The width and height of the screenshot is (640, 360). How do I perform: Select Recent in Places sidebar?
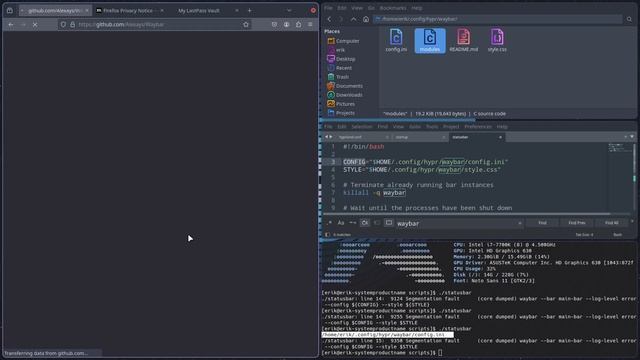click(x=340, y=68)
